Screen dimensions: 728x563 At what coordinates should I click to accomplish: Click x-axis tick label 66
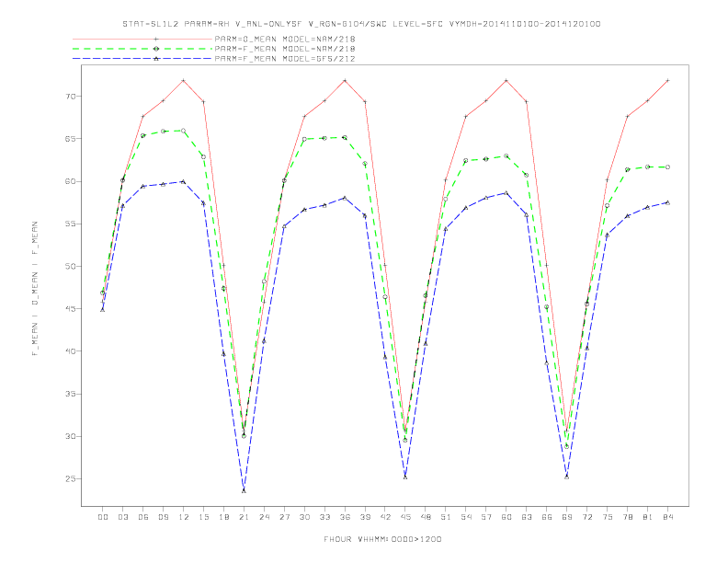point(547,517)
